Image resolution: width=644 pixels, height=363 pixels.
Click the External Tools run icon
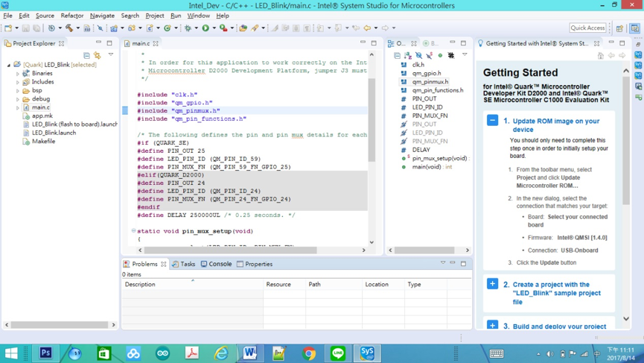[223, 28]
